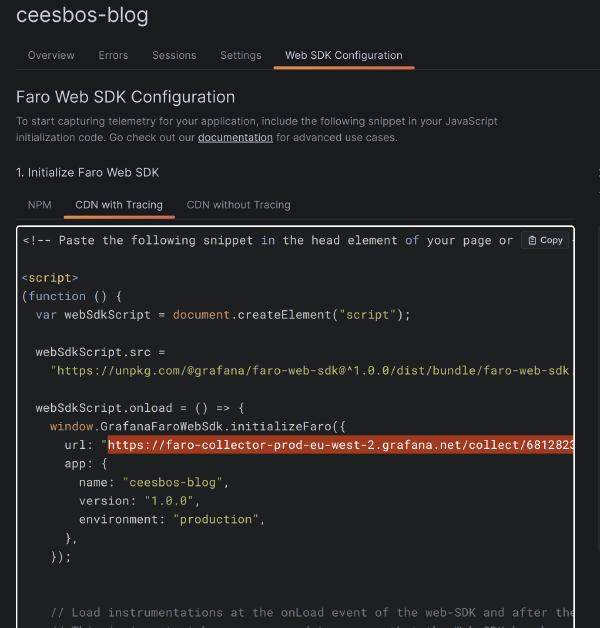Open the documentation link
Viewport: 600px width, 628px height.
click(x=235, y=137)
